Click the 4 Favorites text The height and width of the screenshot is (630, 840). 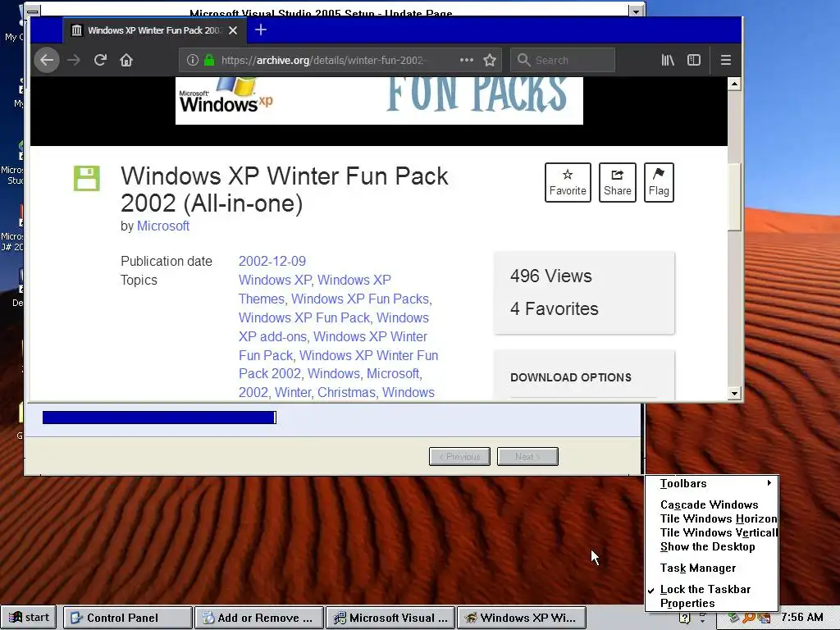(554, 308)
